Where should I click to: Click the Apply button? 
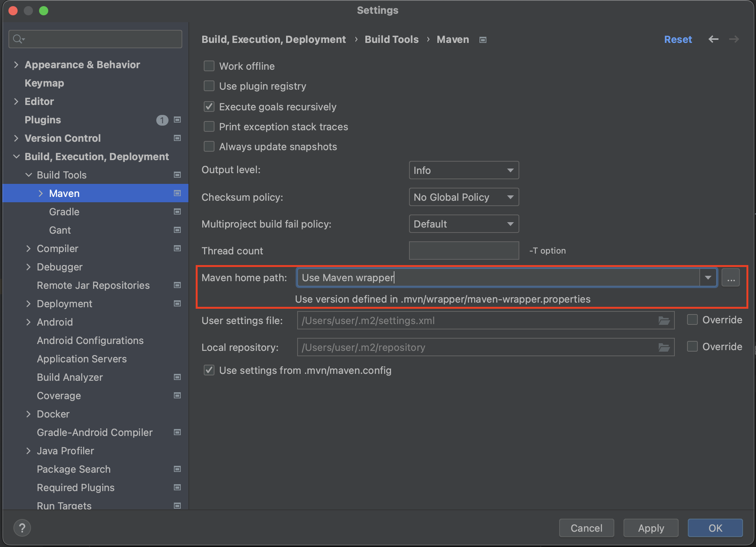(650, 528)
